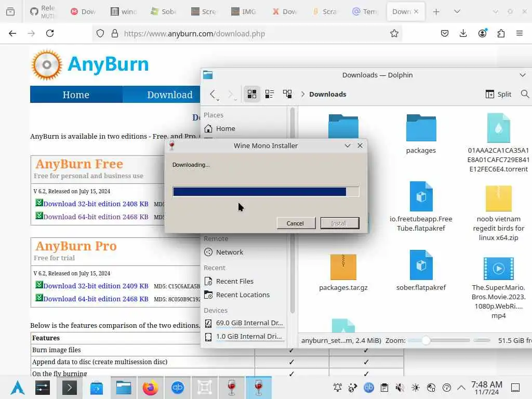Viewport: 532px width, 399px height.
Task: Click the Downloads breadcrumb in Dolphin
Action: pyautogui.click(x=327, y=95)
